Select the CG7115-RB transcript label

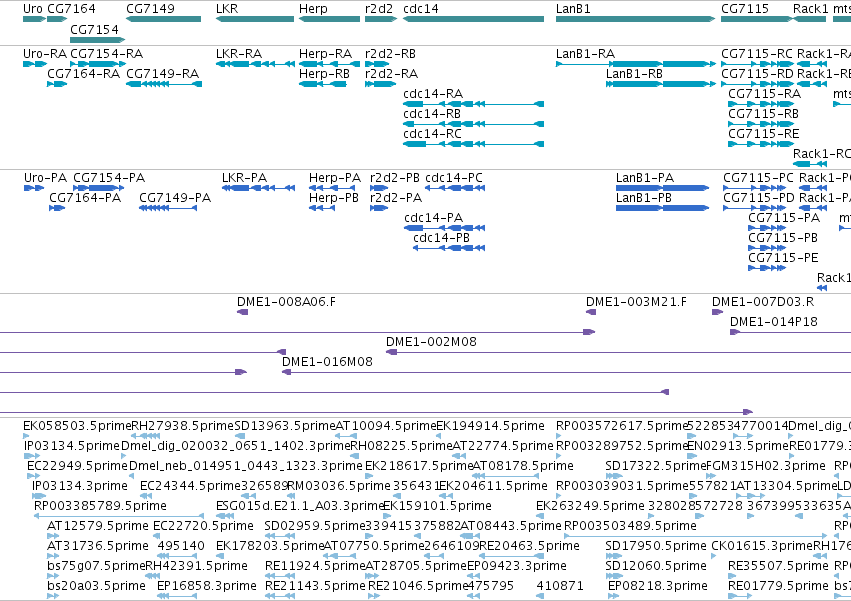(x=764, y=114)
